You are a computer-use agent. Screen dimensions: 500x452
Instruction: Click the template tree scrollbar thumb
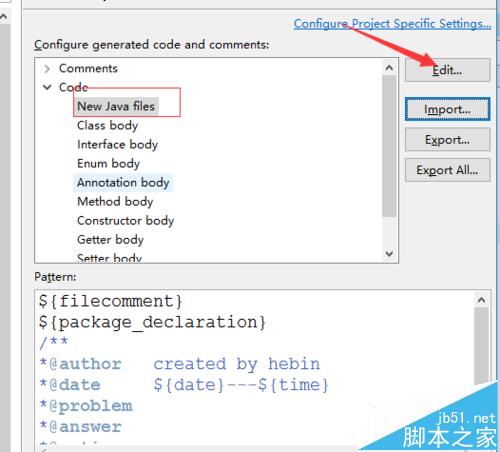point(389,146)
